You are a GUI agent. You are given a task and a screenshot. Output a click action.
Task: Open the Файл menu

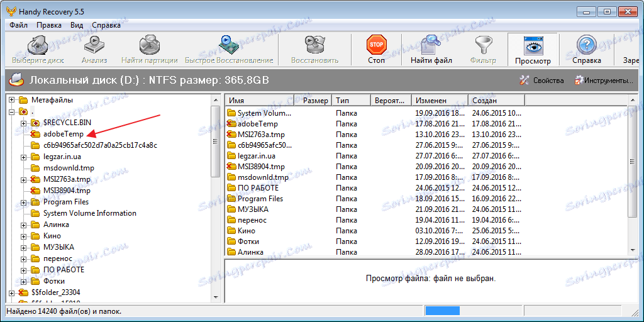18,25
